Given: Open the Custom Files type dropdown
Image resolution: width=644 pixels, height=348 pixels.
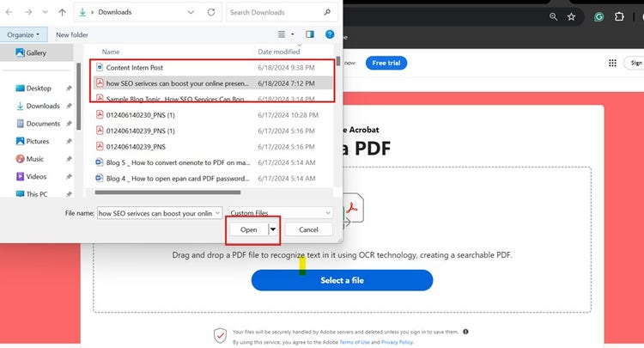Looking at the screenshot, I should [x=281, y=213].
